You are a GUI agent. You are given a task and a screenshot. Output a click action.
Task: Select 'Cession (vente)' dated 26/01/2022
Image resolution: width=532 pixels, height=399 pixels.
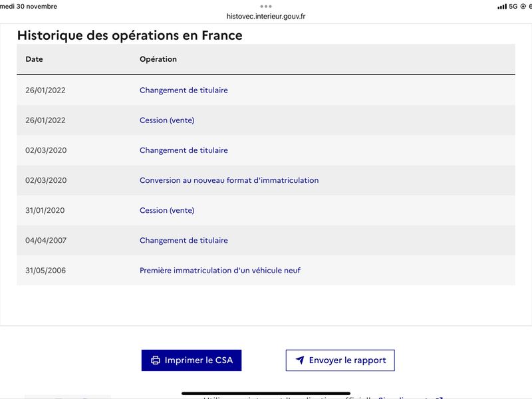point(167,120)
